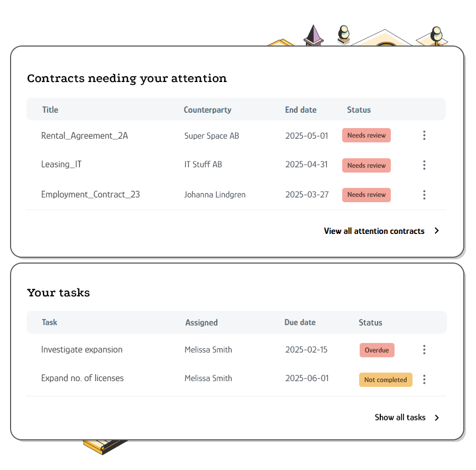Click chevron beside Show all tasks
The width and height of the screenshot is (476, 470).
point(436,418)
